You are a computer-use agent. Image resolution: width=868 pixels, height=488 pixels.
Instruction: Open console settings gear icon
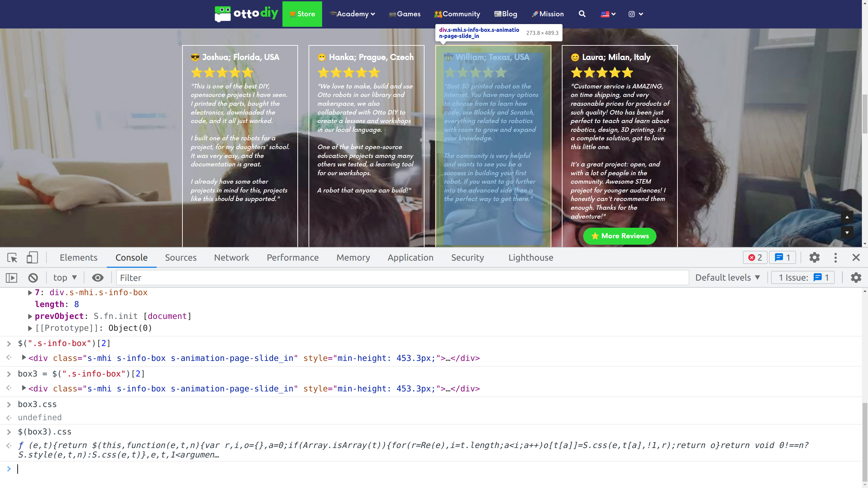[x=856, y=278]
